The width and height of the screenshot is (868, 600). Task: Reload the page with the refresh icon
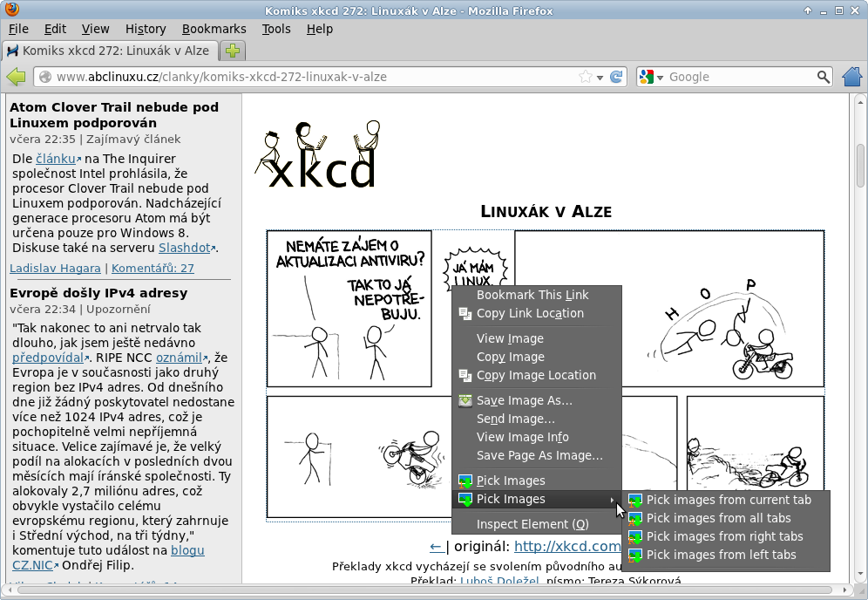[x=615, y=77]
